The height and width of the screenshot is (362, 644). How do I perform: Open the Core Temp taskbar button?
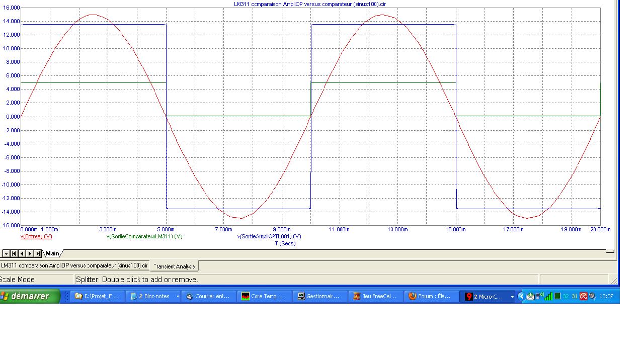(264, 297)
